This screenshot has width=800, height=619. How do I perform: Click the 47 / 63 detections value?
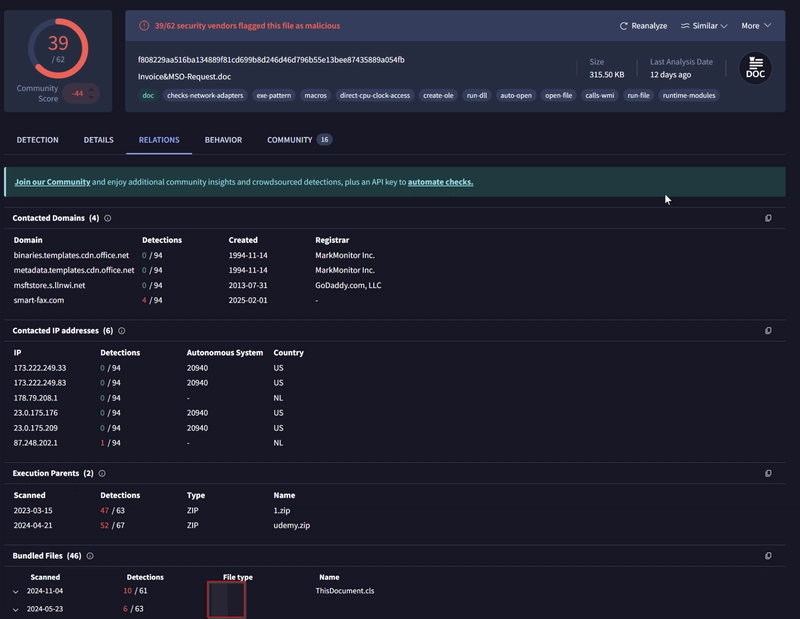point(112,510)
